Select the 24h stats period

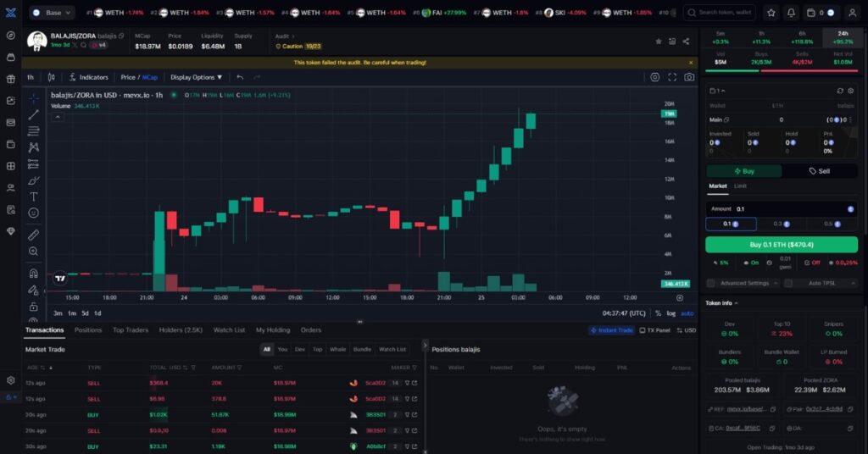843,37
